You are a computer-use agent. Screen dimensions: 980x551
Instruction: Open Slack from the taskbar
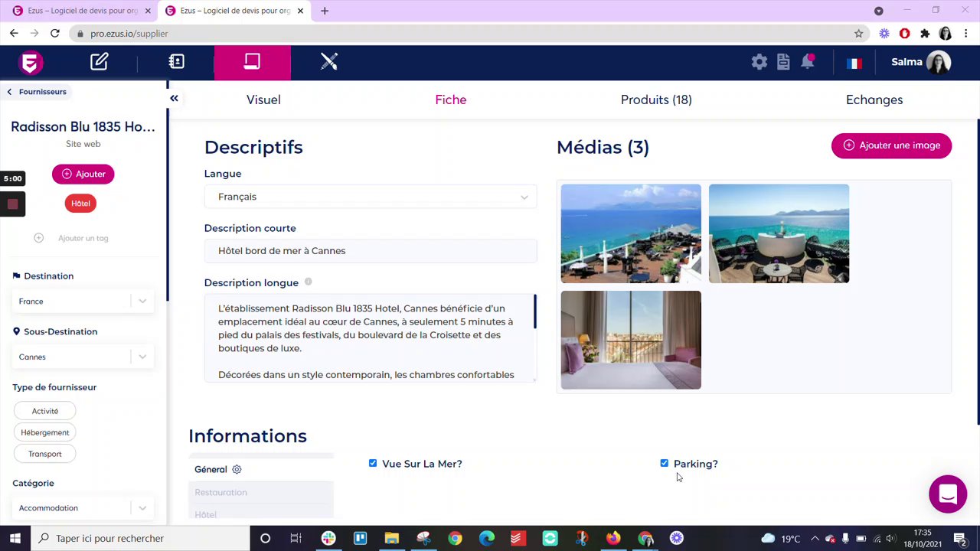click(328, 539)
